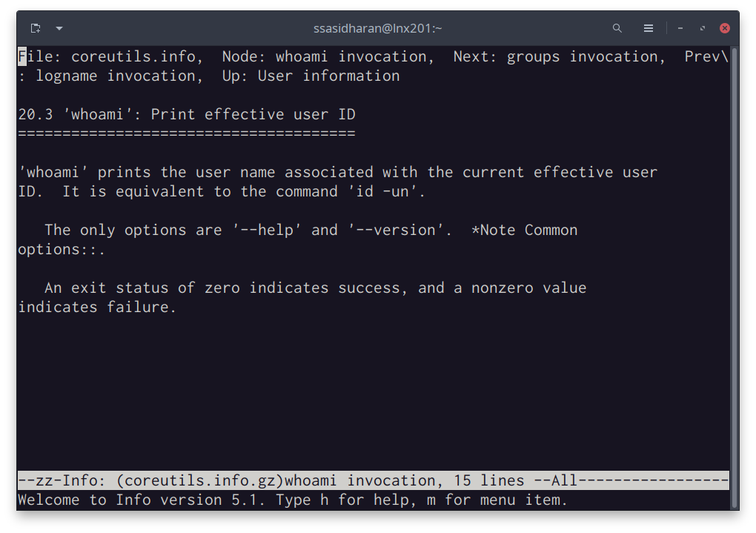The width and height of the screenshot is (756, 533).
Task: Click the 'whoami invocation' node name in header
Action: click(351, 56)
